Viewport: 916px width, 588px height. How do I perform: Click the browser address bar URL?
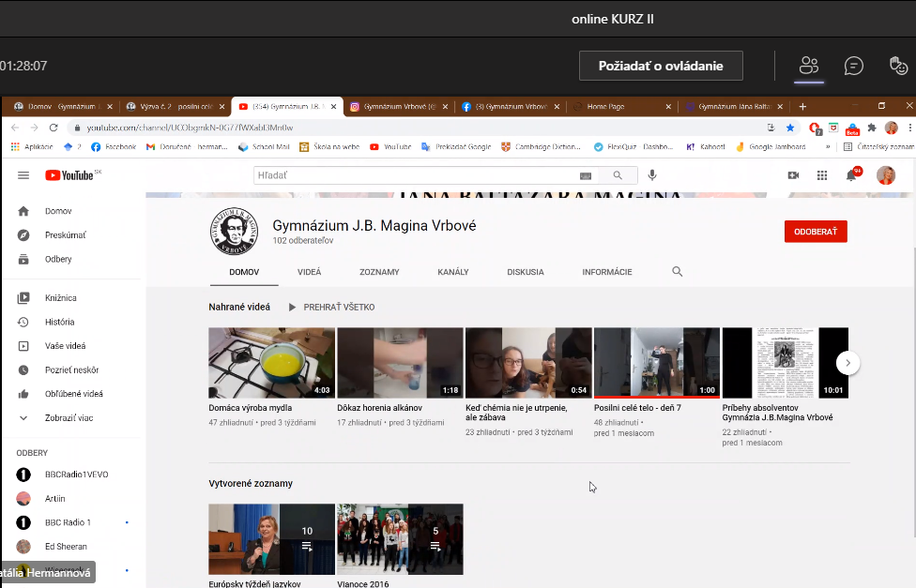(x=190, y=128)
